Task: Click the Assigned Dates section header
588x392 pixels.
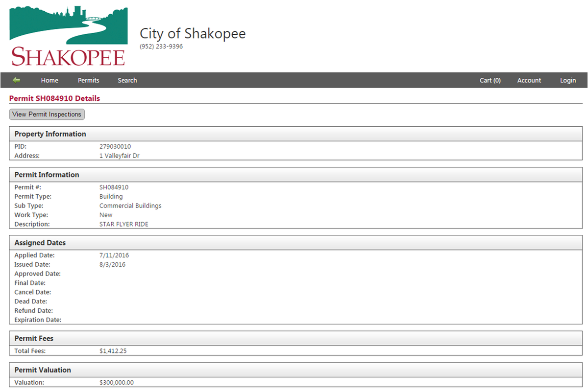Action: 295,243
